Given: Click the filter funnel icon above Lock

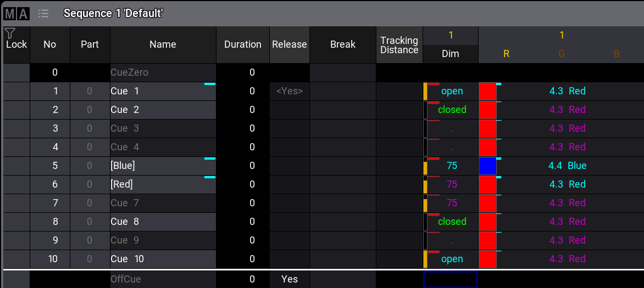Looking at the screenshot, I should click(9, 33).
